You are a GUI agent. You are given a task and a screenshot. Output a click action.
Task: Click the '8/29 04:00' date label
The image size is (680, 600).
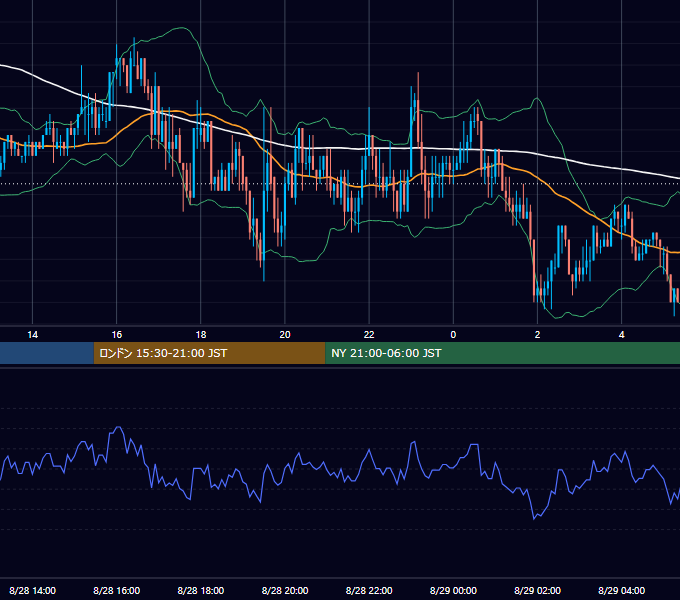click(x=621, y=590)
